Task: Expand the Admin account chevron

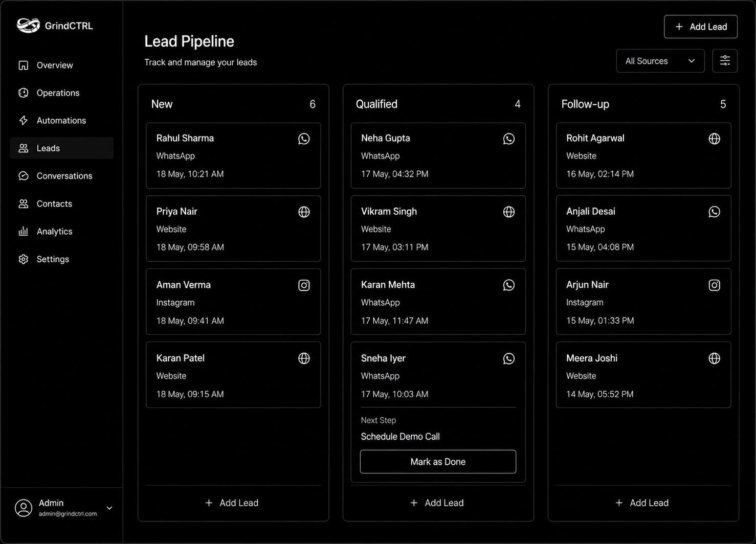Action: [x=109, y=508]
